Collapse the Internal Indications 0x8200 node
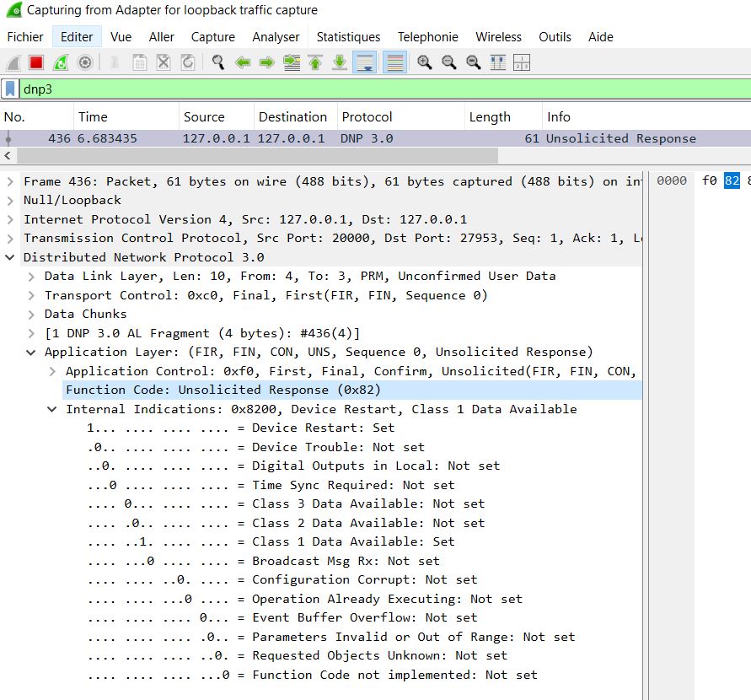Image resolution: width=751 pixels, height=700 pixels. tap(52, 409)
